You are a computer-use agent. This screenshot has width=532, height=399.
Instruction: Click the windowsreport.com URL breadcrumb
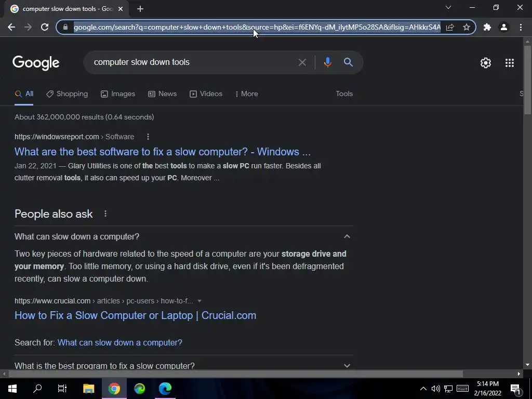tap(74, 137)
